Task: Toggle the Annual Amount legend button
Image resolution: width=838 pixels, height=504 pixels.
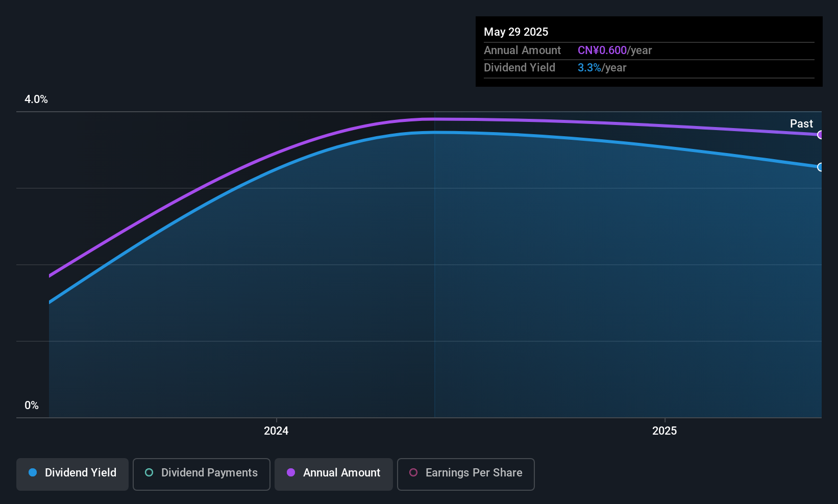Action: point(334,474)
